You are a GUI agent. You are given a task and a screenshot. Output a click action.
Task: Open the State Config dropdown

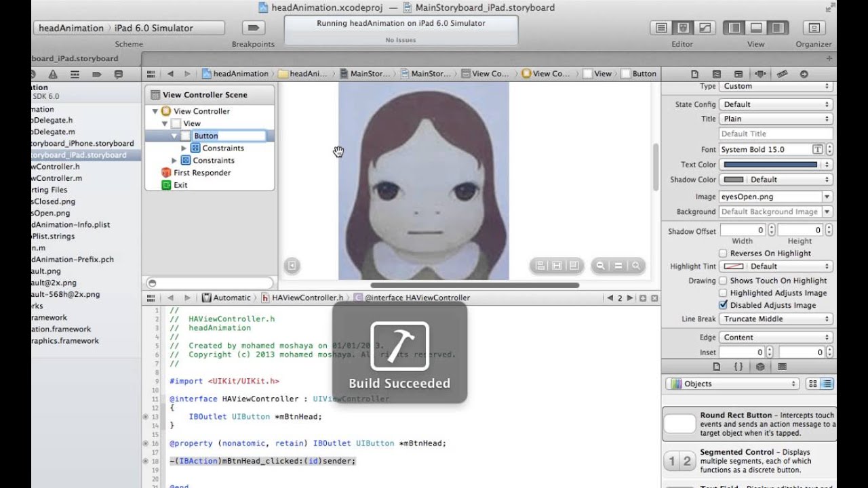pos(776,104)
